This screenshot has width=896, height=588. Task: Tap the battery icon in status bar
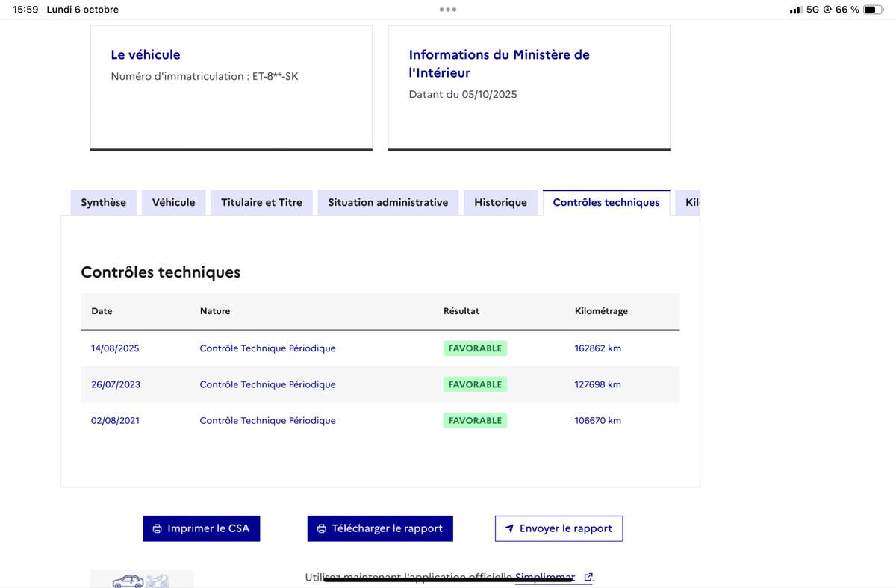pyautogui.click(x=873, y=10)
